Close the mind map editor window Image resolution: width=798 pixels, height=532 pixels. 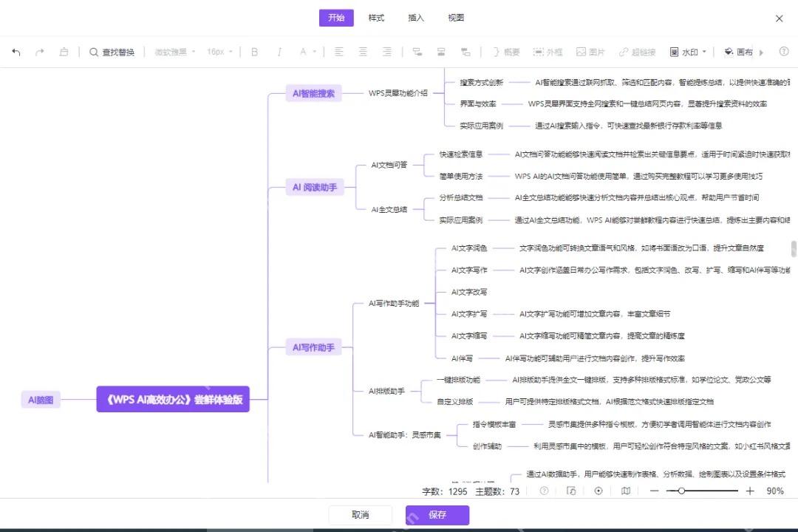tap(780, 18)
